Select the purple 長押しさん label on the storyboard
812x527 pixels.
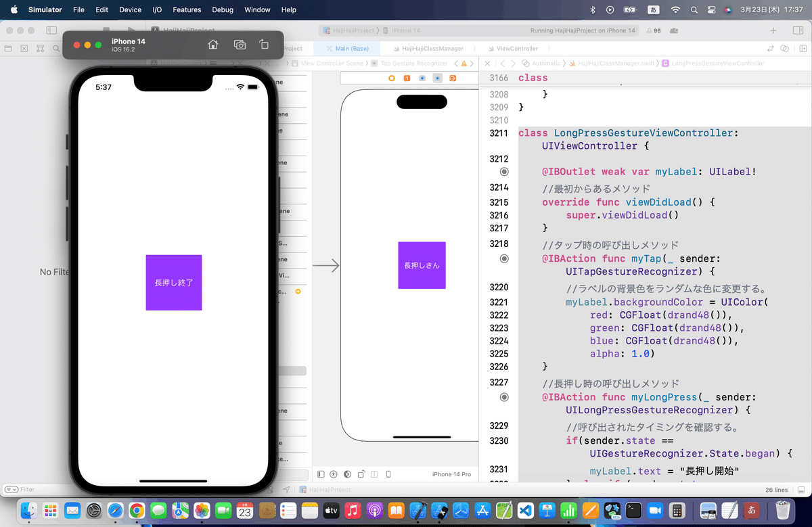[422, 265]
